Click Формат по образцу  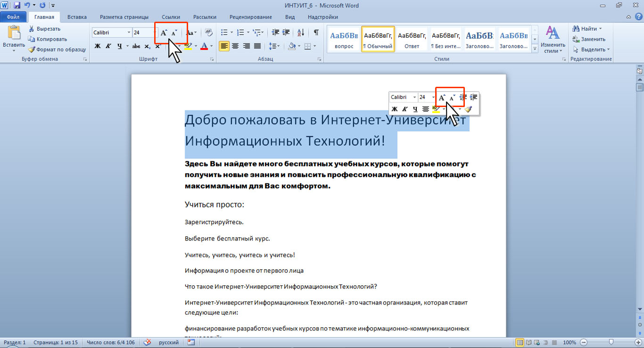(x=57, y=50)
